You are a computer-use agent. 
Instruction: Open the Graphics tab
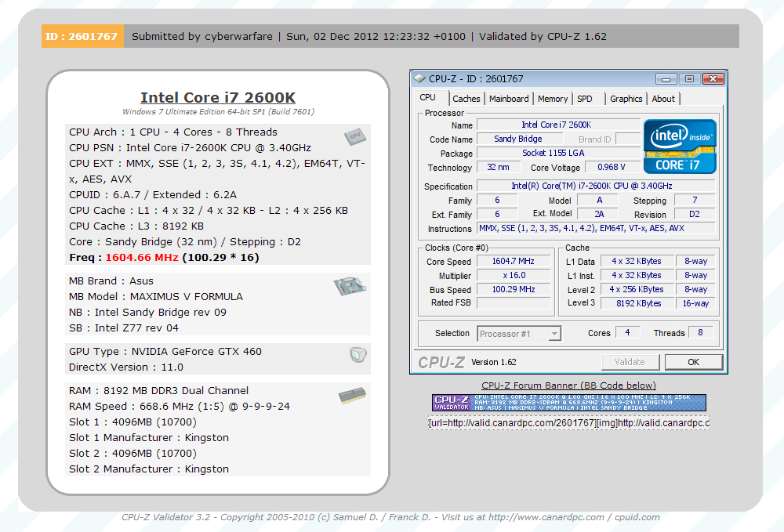(x=626, y=99)
